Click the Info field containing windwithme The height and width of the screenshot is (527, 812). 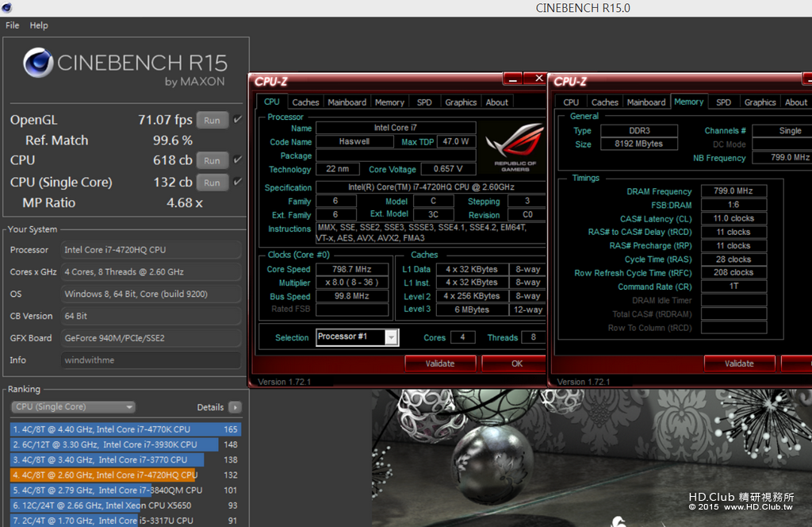pos(151,360)
